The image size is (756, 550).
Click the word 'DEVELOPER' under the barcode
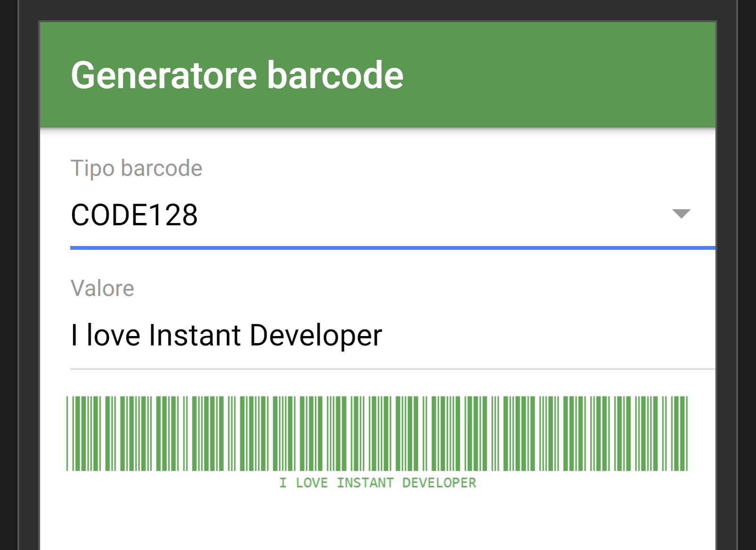pyautogui.click(x=439, y=483)
